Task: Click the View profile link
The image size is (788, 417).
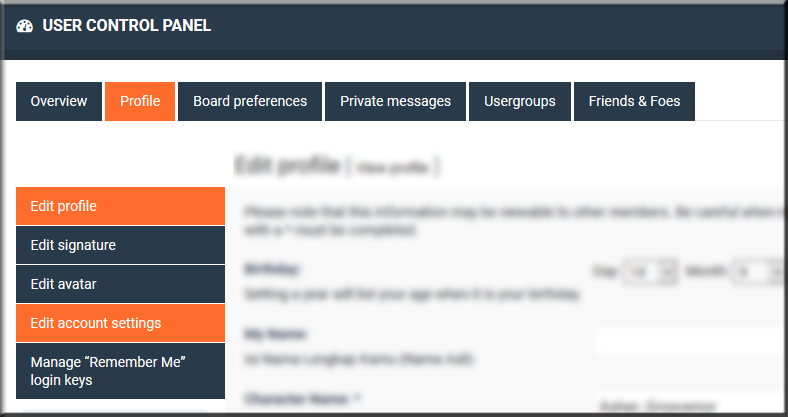Action: (x=392, y=167)
